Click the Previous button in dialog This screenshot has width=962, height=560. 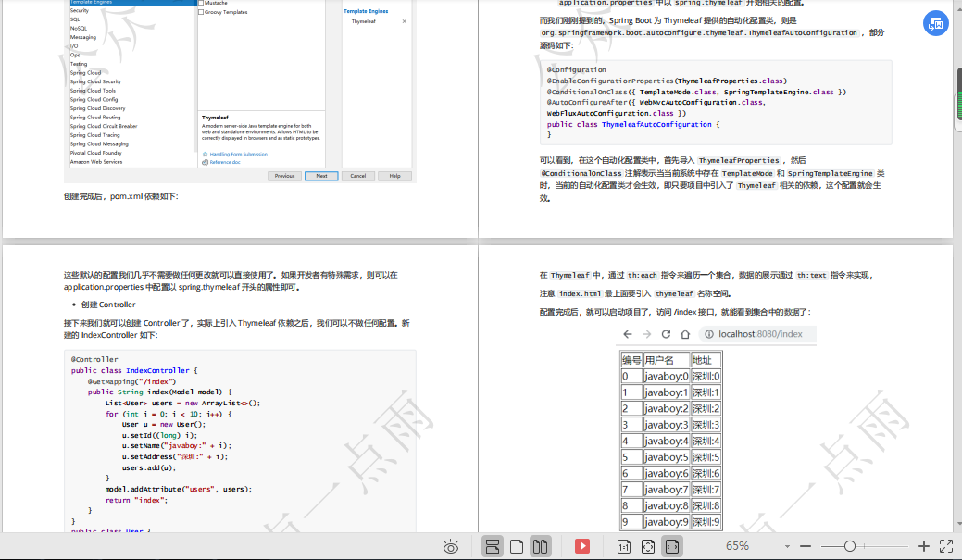click(284, 176)
